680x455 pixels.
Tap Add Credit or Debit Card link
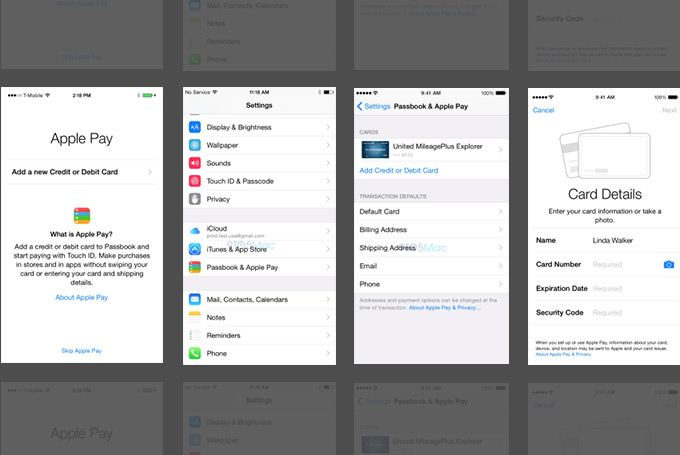(399, 170)
